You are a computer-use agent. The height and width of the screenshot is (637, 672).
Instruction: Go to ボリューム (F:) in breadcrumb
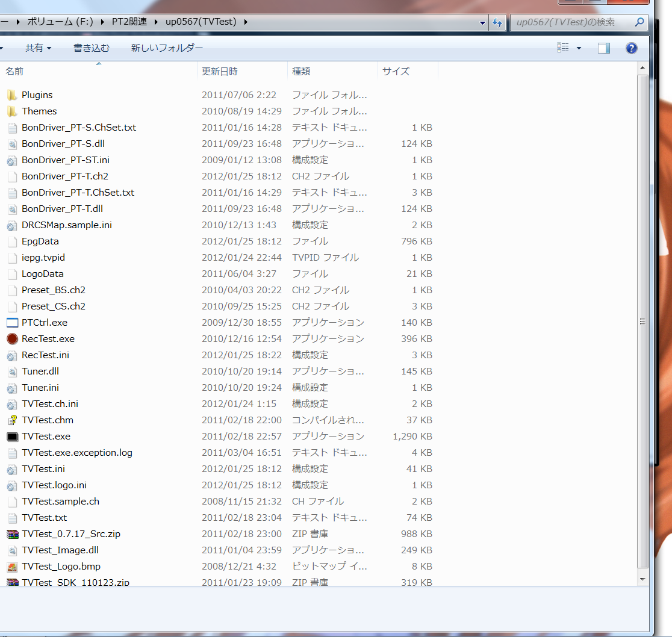pyautogui.click(x=60, y=22)
